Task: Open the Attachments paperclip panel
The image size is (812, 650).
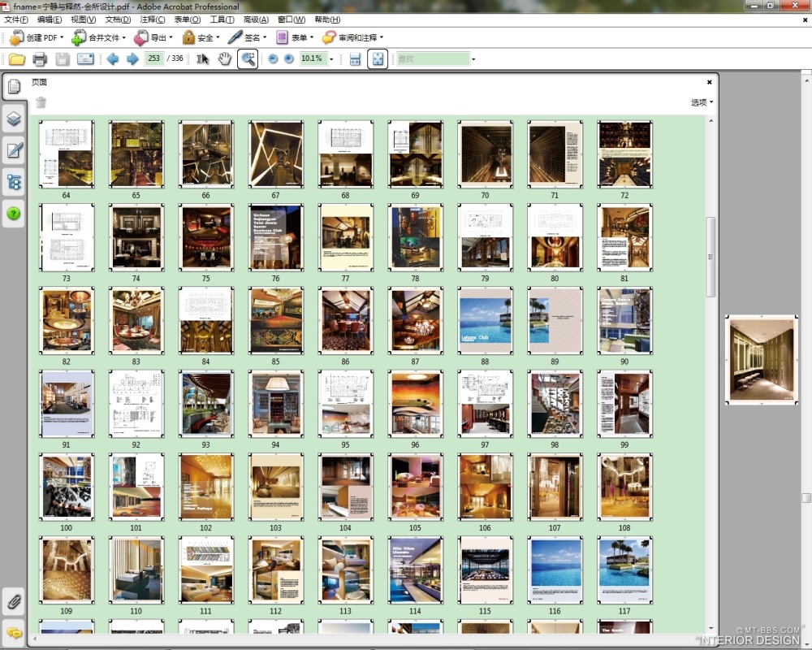Action: tap(14, 601)
